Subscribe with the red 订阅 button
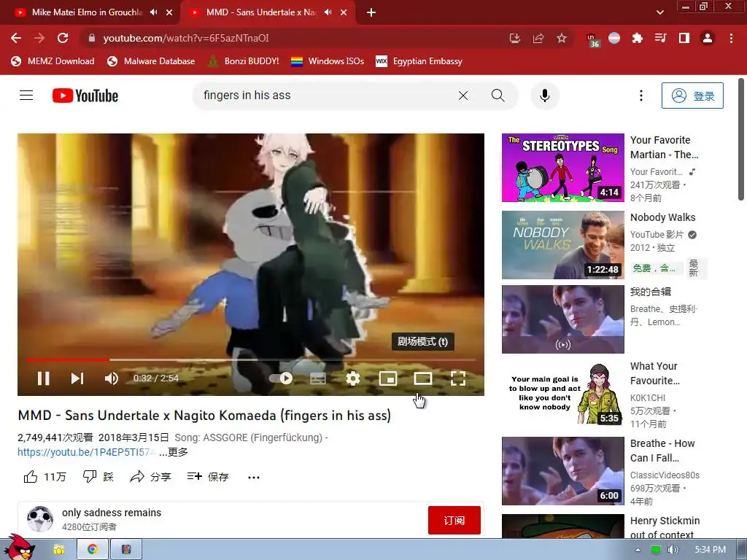The image size is (747, 560). point(454,520)
